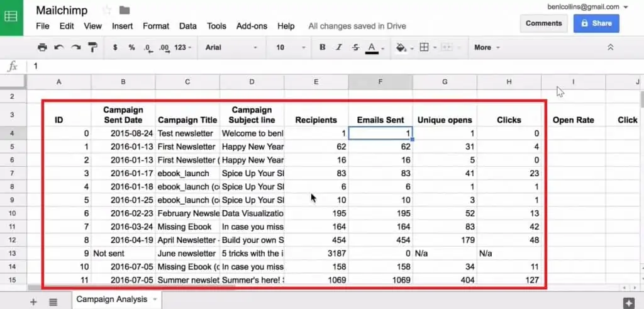Toggle bold formatting
The height and width of the screenshot is (309, 644).
click(323, 47)
